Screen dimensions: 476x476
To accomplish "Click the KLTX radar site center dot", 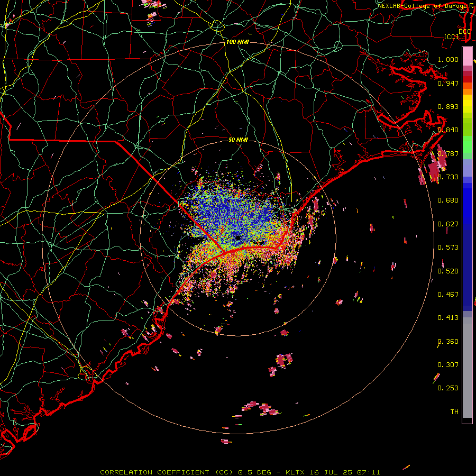I will (237, 237).
